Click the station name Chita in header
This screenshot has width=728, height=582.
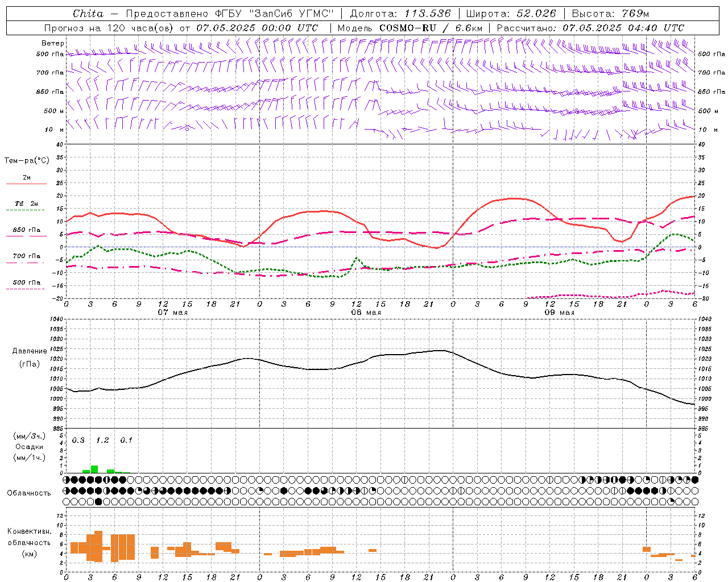point(88,14)
